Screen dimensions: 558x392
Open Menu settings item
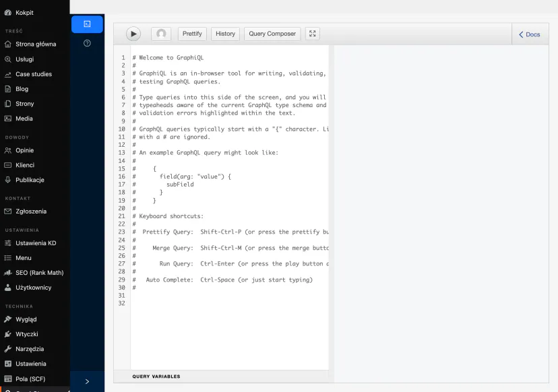[x=35, y=258]
